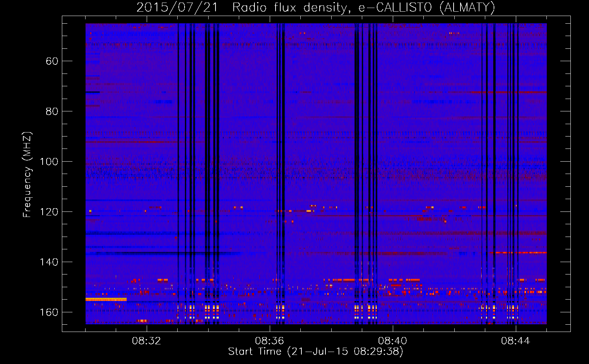The width and height of the screenshot is (589, 364).
Task: Click the 160 frequency tick label
Action: [x=49, y=312]
